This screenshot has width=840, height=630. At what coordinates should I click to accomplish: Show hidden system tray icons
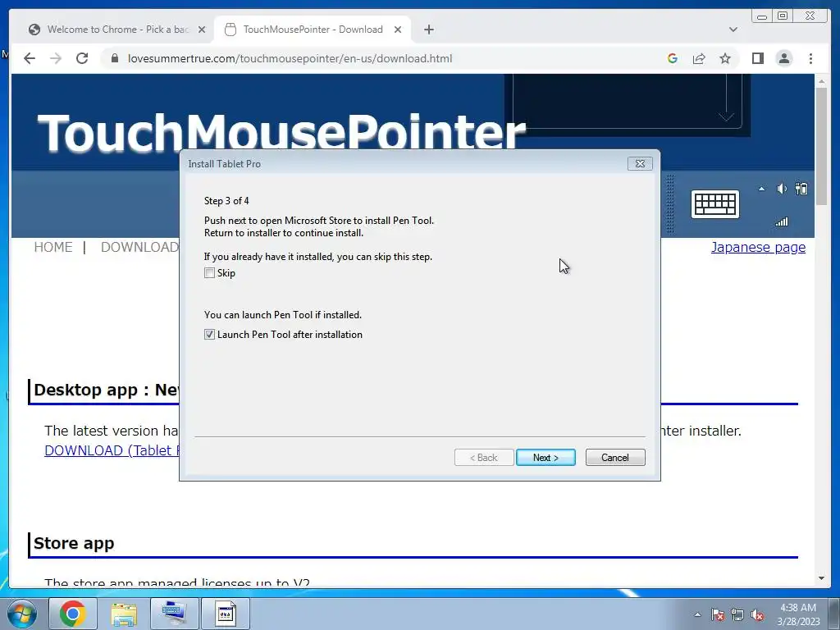pos(697,614)
